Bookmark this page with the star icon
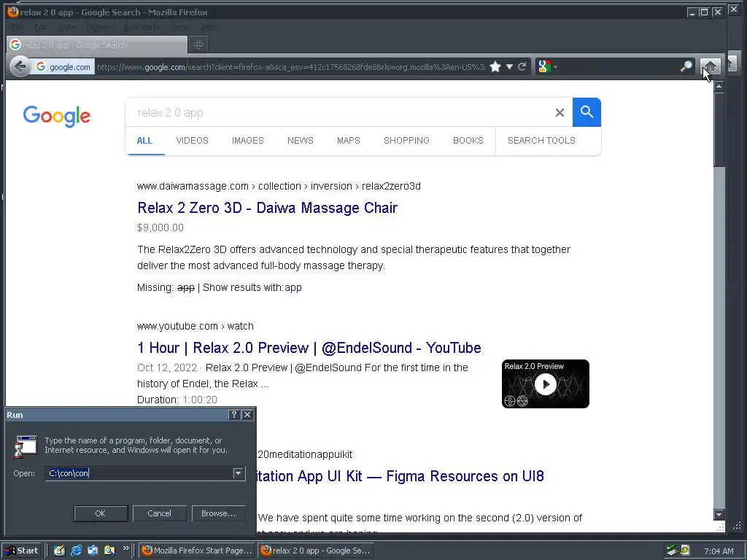The height and width of the screenshot is (560, 747). coord(495,66)
